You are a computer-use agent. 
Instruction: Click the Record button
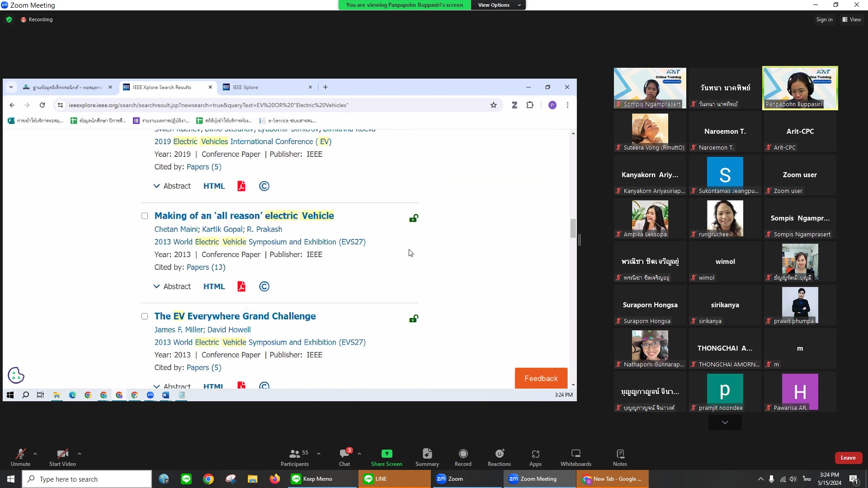(x=463, y=457)
